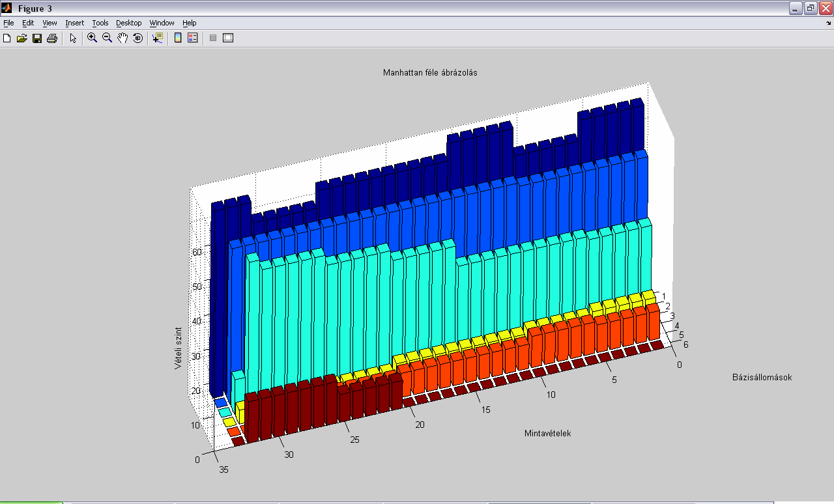The width and height of the screenshot is (834, 504).
Task: Open the File menu
Action: [8, 23]
